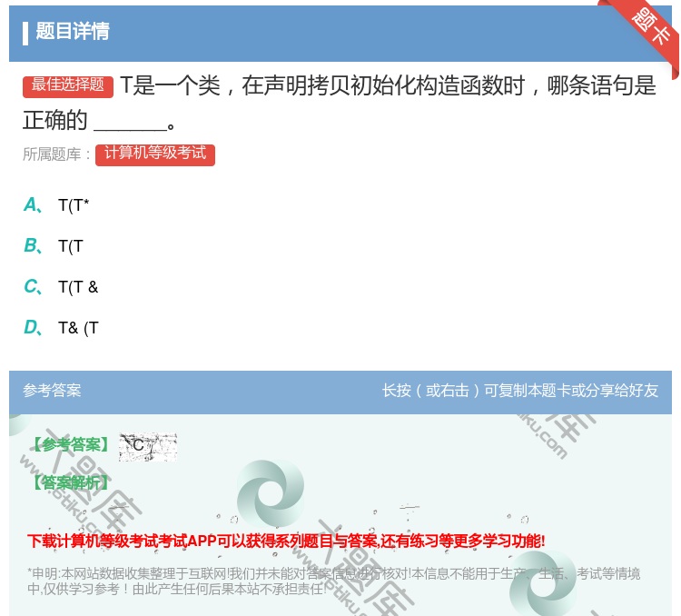Select answer option A: T(T*

[56, 204]
